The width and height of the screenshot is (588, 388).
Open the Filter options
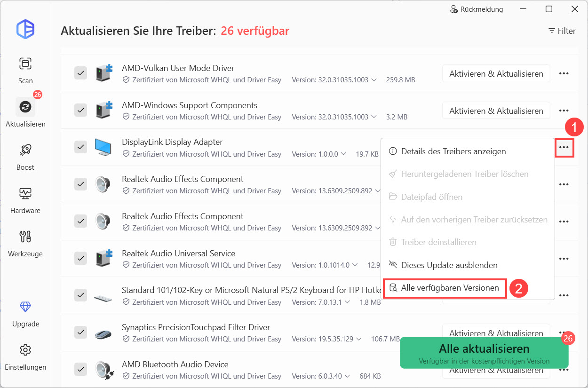[x=562, y=31]
